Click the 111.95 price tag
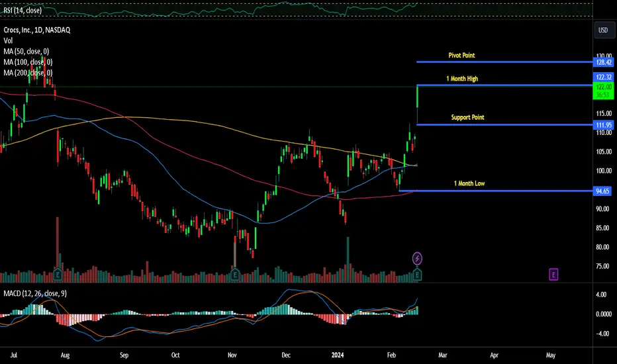This screenshot has height=364, width=617. tap(603, 125)
